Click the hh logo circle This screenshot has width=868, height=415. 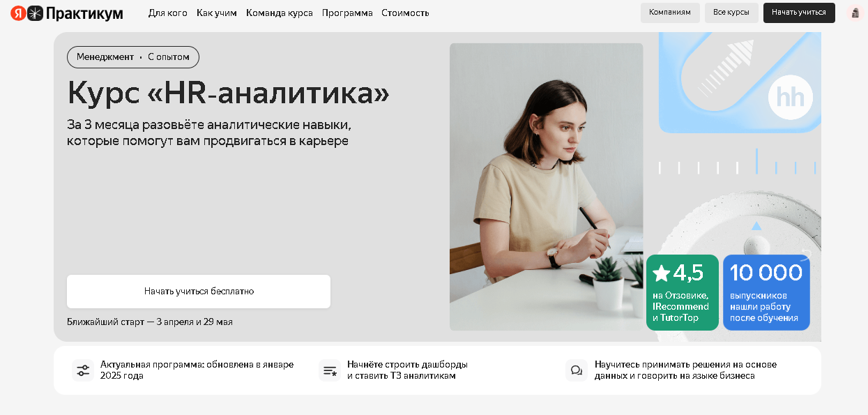click(791, 97)
